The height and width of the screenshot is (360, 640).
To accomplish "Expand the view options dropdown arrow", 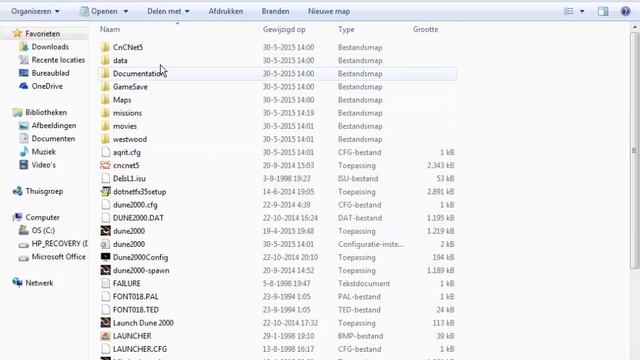I will [582, 11].
